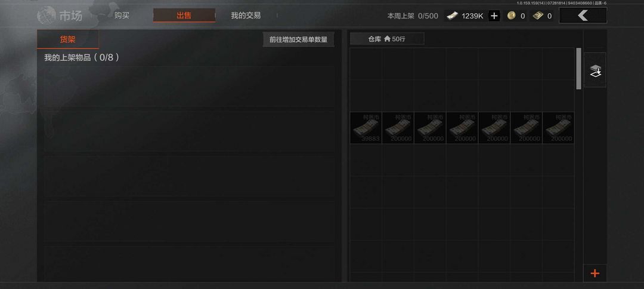Open the 仓库 50行 selector
Viewport: 644px width, 289px height.
(387, 39)
